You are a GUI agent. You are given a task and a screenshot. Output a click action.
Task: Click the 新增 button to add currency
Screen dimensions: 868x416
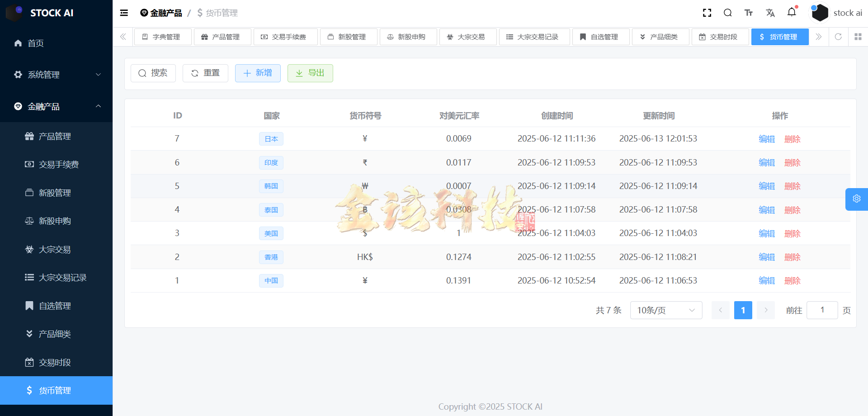pyautogui.click(x=258, y=73)
